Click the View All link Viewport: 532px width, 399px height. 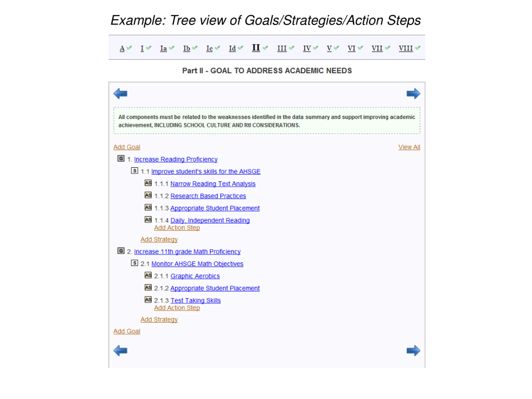[409, 147]
